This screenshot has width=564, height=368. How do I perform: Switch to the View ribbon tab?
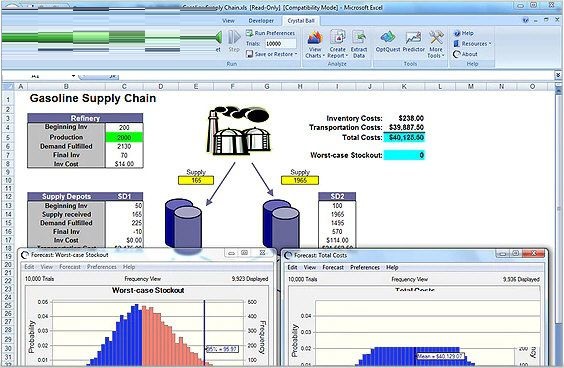point(228,21)
